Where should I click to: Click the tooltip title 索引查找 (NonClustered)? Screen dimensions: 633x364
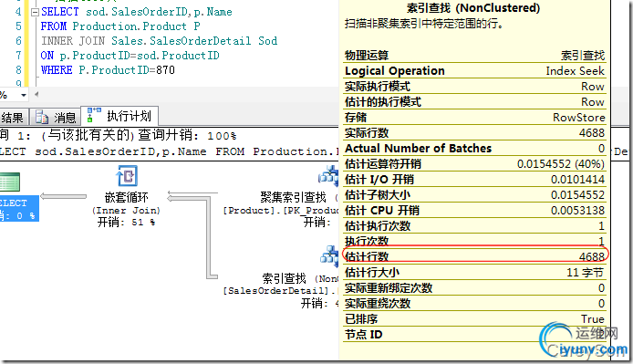pyautogui.click(x=472, y=7)
